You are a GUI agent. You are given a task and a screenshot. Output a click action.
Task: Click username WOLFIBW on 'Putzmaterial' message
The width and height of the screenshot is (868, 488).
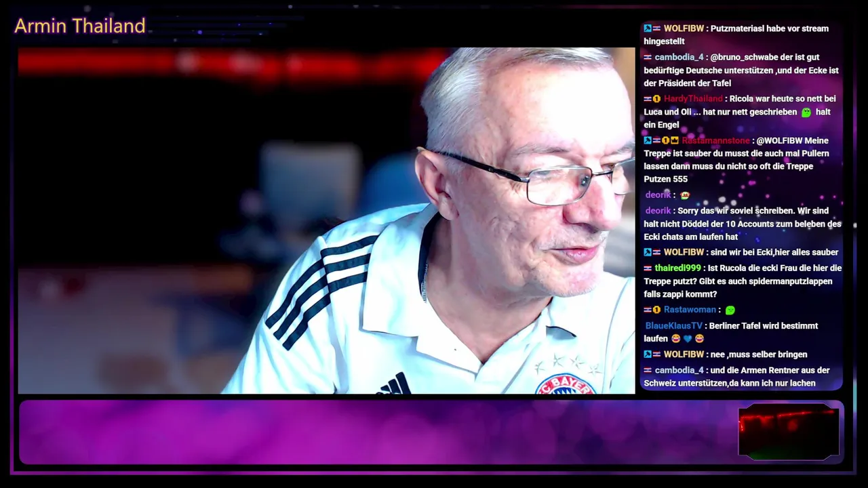pyautogui.click(x=684, y=28)
